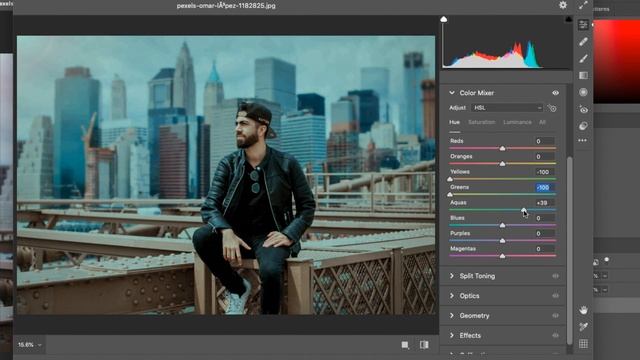This screenshot has height=360, width=640.
Task: Select the Graduated Filter tool
Action: tap(583, 76)
